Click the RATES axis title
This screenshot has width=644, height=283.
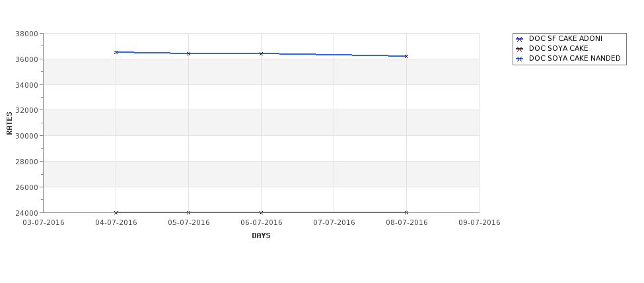[x=9, y=123]
